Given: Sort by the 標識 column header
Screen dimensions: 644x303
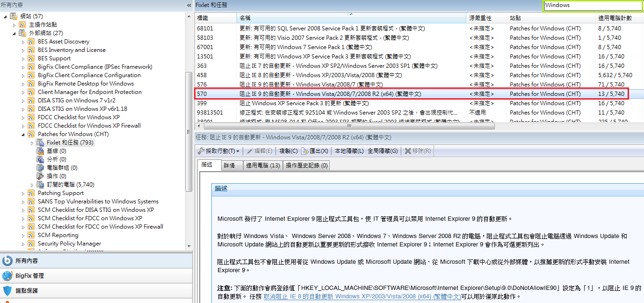Looking at the screenshot, I should [x=216, y=18].
